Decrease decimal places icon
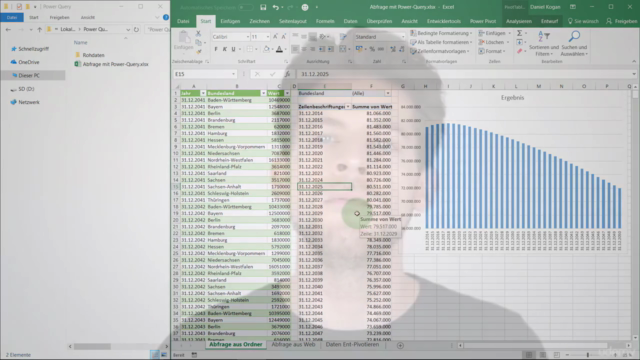 pos(402,49)
